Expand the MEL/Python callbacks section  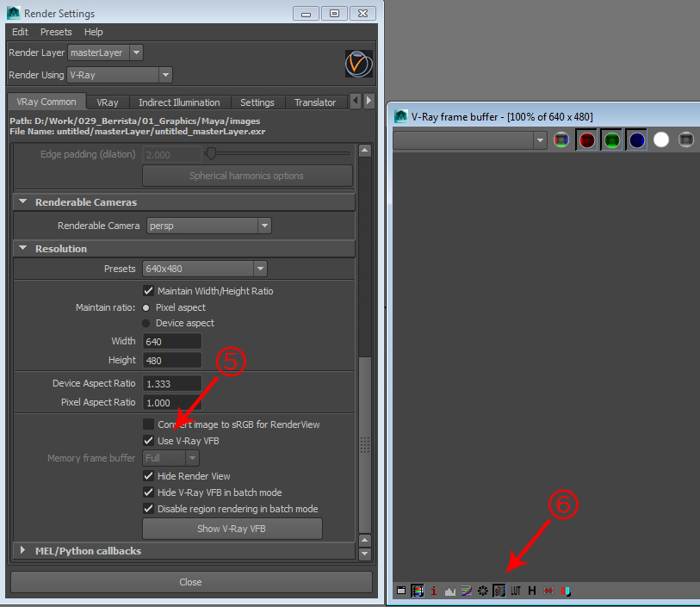click(22, 550)
